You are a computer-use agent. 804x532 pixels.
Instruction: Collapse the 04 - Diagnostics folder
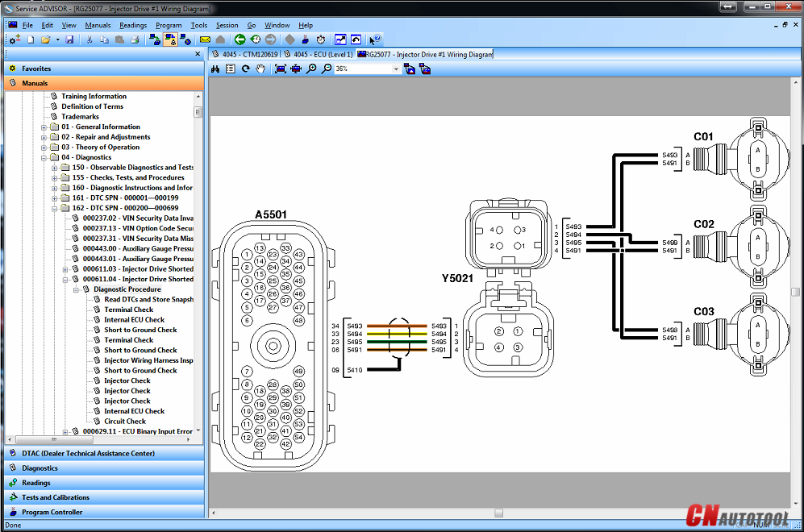point(44,158)
